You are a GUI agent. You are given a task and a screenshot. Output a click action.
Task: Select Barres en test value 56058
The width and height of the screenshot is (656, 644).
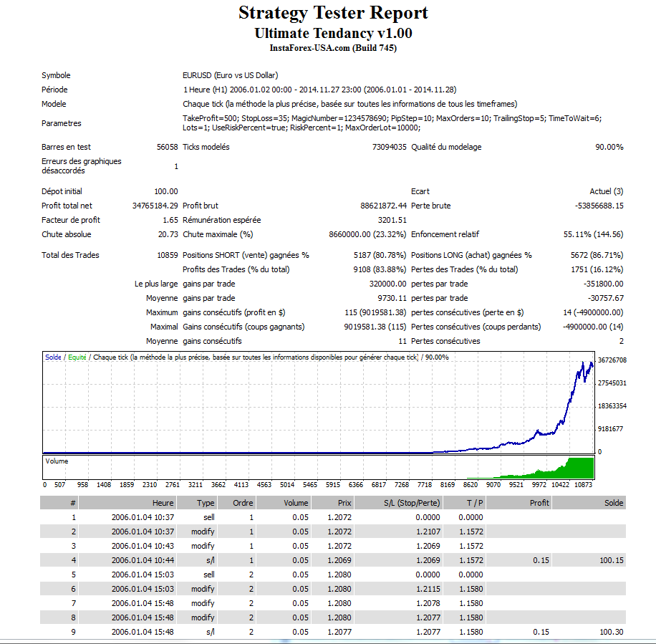point(168,147)
